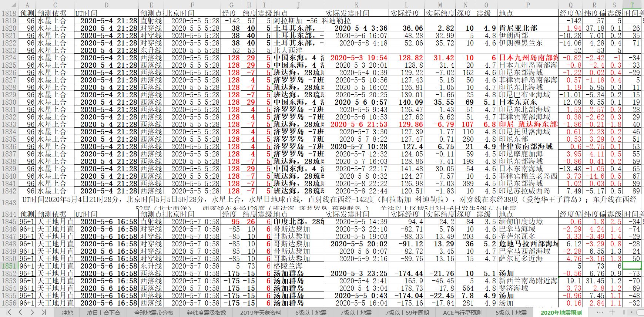Select the 7级以上59年周期 sheet tab
644x317 pixels.
click(407, 313)
